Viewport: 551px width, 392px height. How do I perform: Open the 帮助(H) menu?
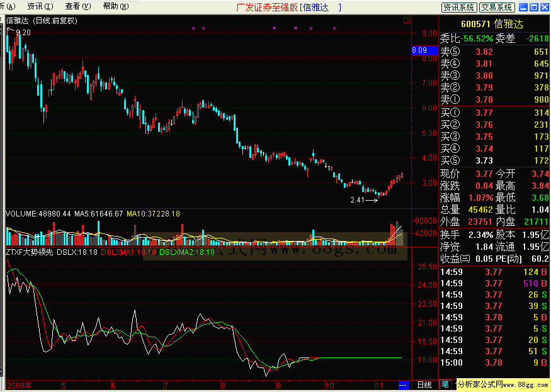click(x=116, y=6)
